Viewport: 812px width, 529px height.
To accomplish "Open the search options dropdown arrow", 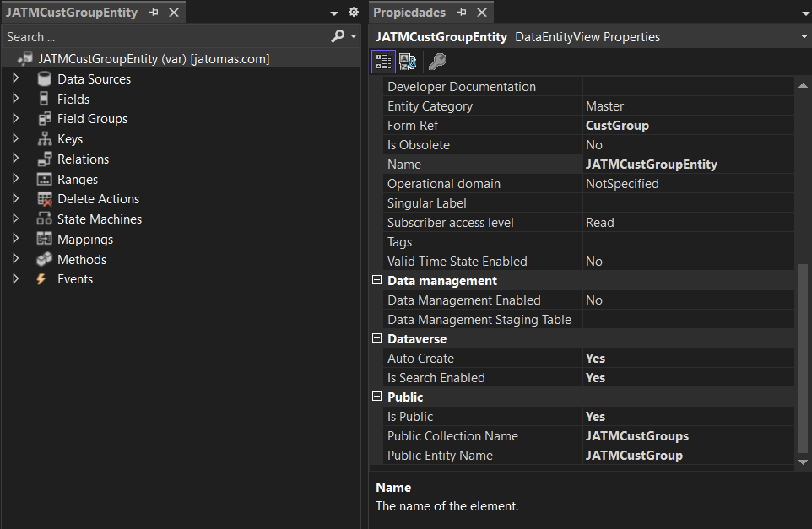I will [x=353, y=36].
